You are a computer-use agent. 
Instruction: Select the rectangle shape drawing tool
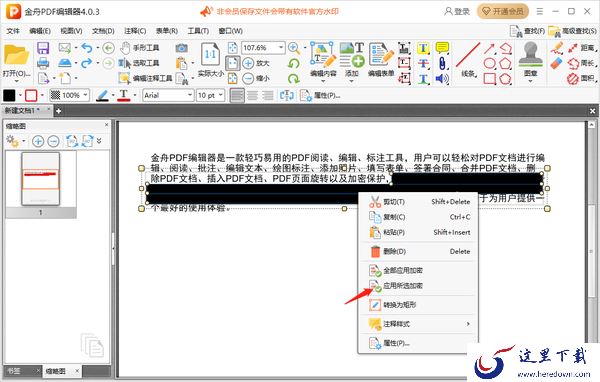[x=490, y=79]
